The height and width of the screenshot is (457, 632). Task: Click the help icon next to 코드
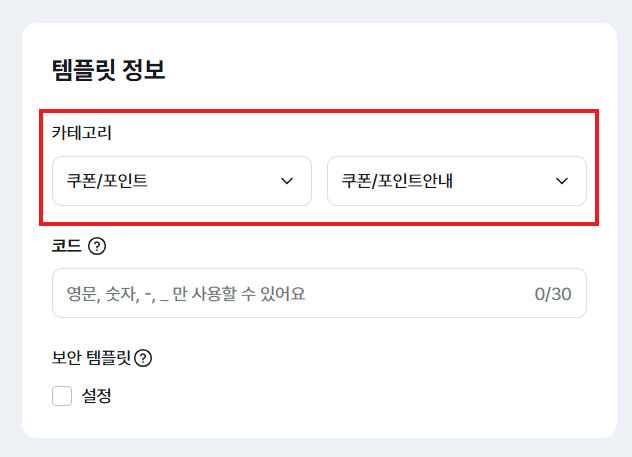(x=97, y=246)
